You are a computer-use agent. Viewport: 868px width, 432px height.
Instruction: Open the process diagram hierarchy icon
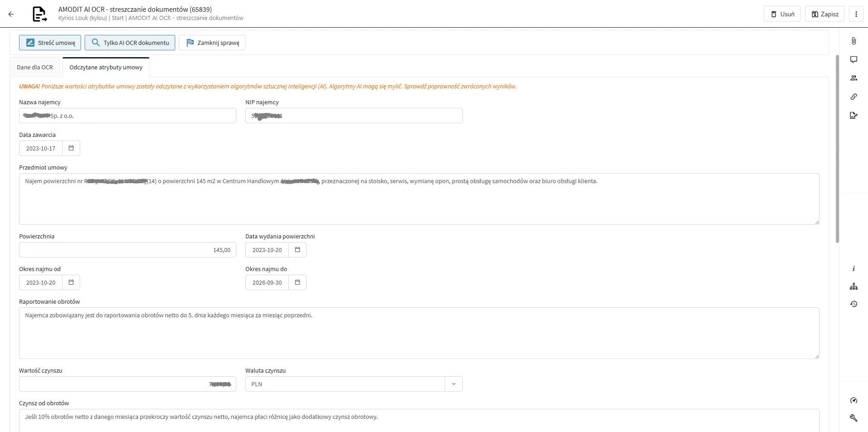854,286
